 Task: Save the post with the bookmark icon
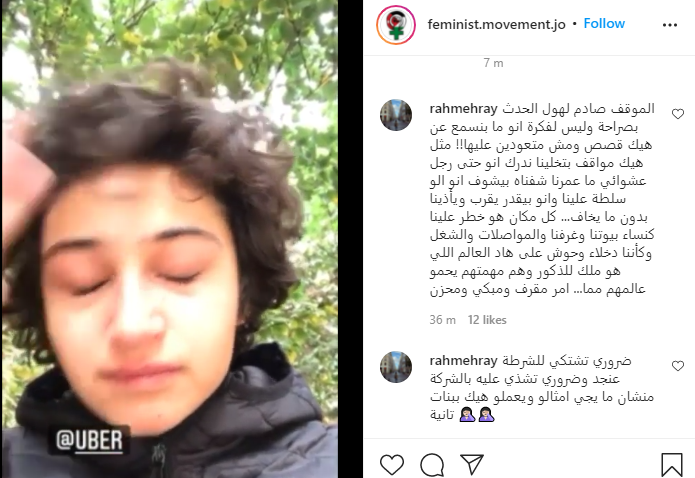click(x=672, y=464)
